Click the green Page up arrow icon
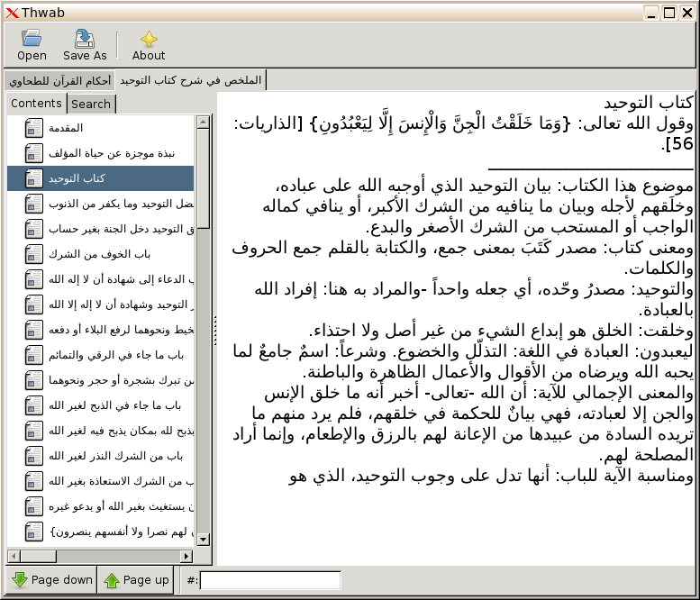700x600 pixels. (112, 580)
